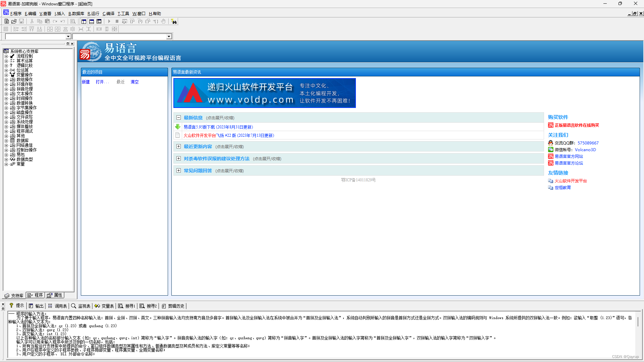644x362 pixels.
Task: Click the 打开... link
Action: coord(102,82)
